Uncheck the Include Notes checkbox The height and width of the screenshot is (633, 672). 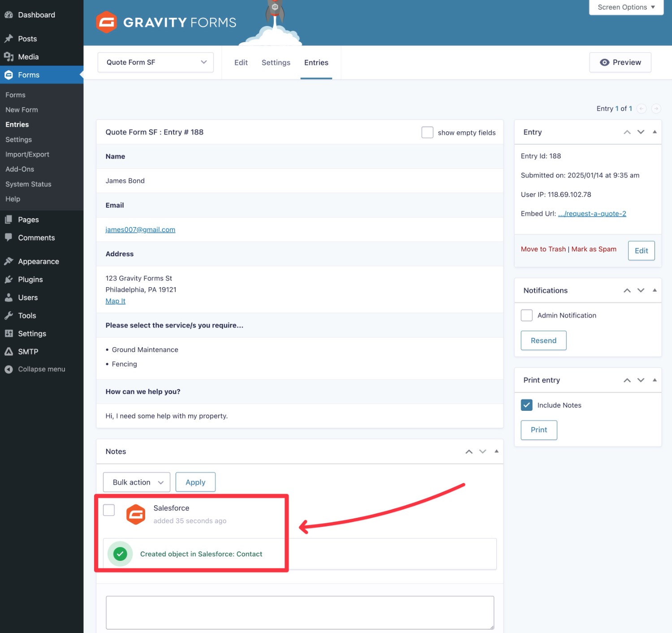click(527, 405)
